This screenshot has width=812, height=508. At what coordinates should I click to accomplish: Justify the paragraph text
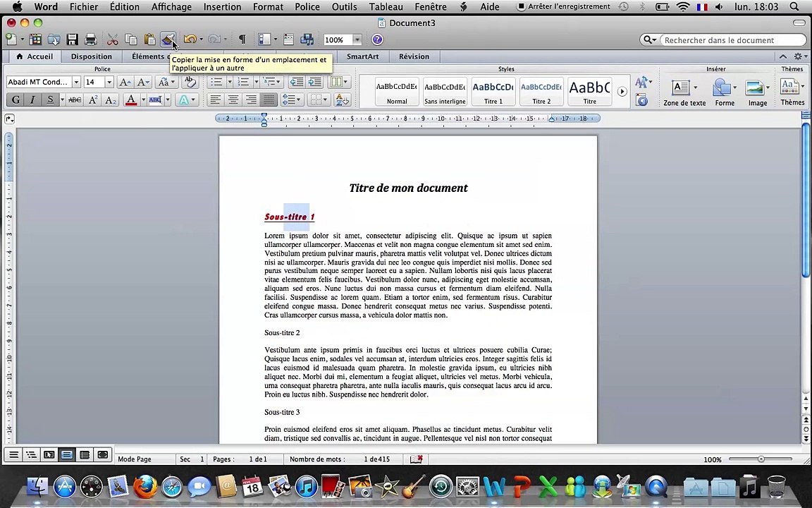tap(269, 99)
